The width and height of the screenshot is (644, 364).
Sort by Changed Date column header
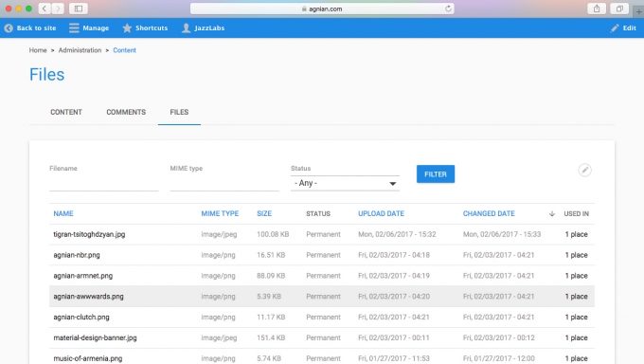(x=489, y=213)
